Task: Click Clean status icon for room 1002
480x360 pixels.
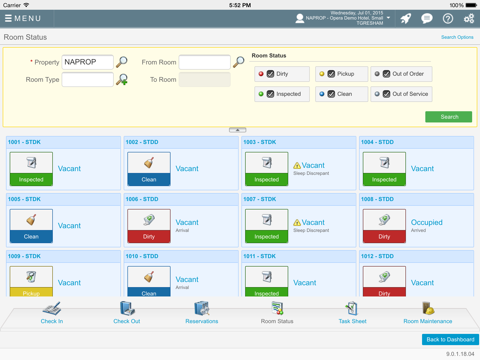Action: pyautogui.click(x=149, y=169)
